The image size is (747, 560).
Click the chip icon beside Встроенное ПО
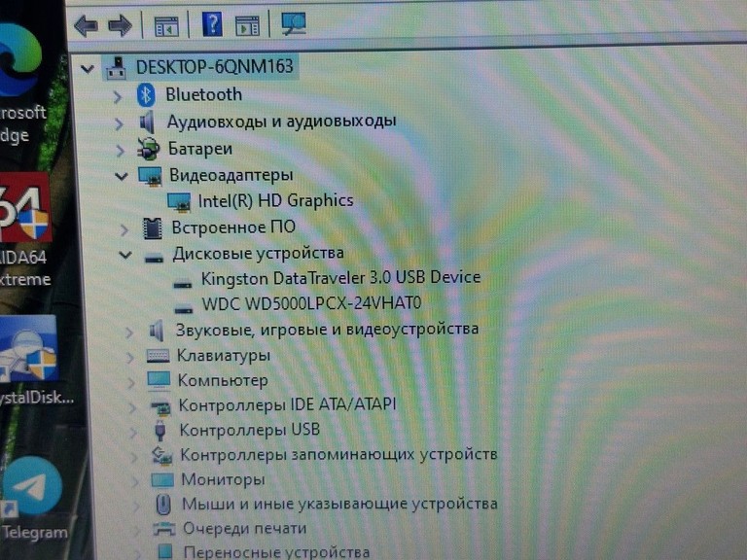tap(153, 228)
